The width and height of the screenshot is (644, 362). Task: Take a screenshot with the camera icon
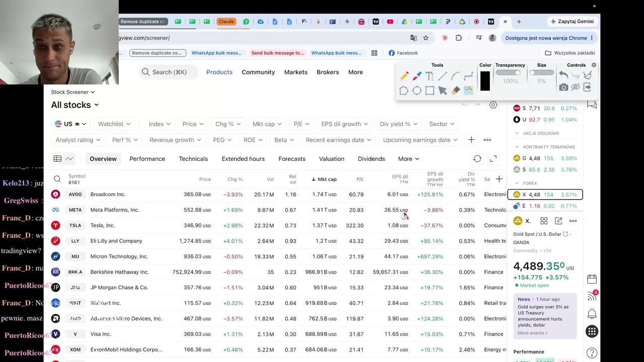pos(563,87)
